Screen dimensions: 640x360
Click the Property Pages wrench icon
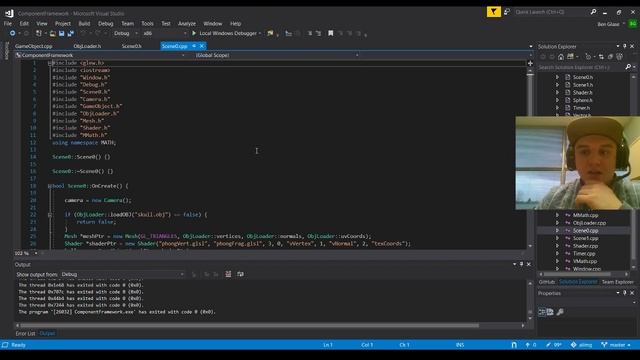[x=560, y=312]
